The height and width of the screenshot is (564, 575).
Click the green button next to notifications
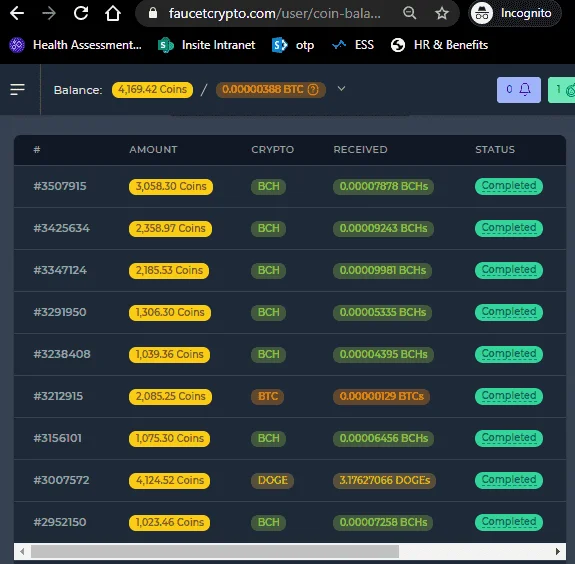click(561, 89)
